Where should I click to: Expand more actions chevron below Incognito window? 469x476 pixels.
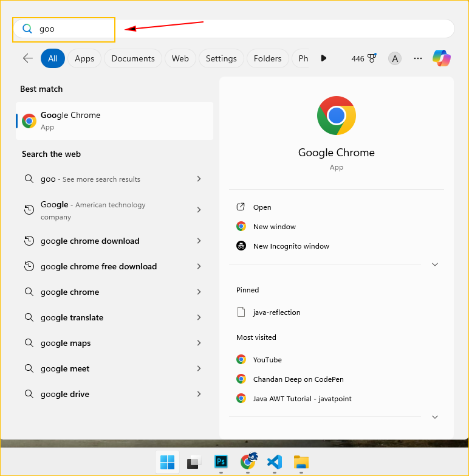[434, 264]
